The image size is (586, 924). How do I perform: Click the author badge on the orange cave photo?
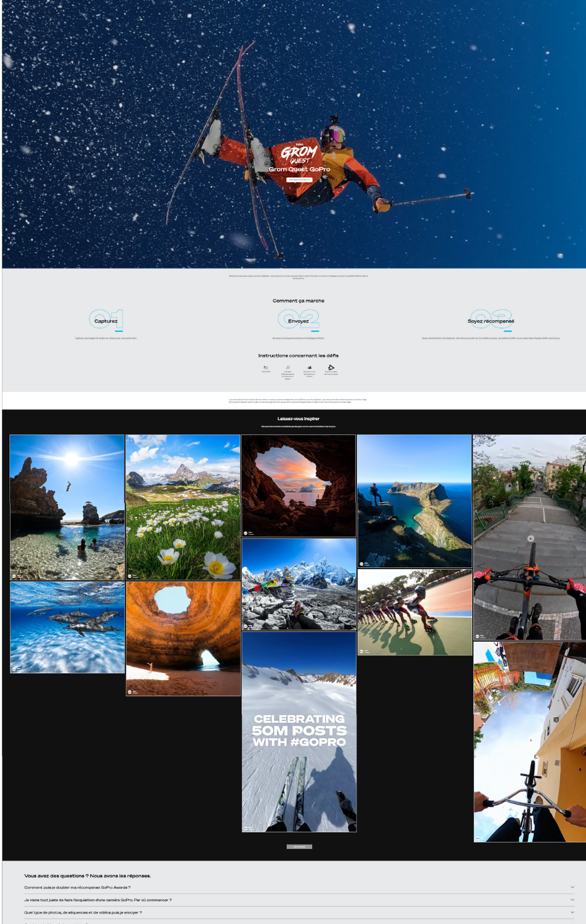pos(134,692)
